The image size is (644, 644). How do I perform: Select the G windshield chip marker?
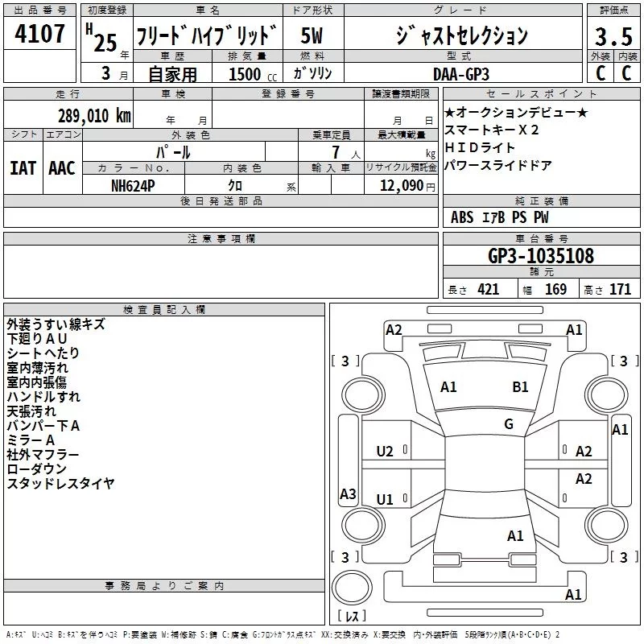[x=508, y=424]
